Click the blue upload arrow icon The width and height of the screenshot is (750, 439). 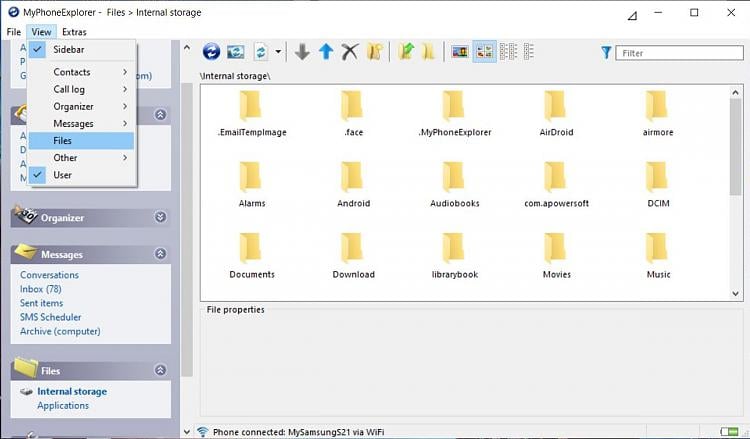click(x=326, y=52)
